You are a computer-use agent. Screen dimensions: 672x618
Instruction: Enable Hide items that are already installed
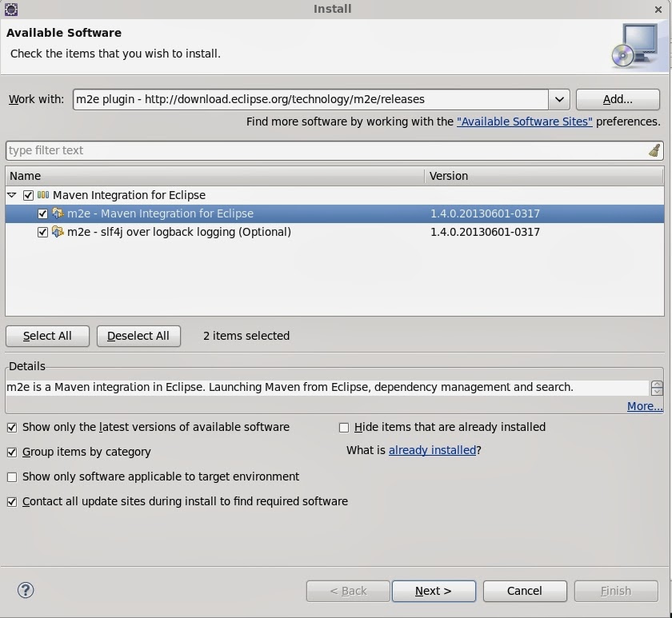pyautogui.click(x=343, y=427)
